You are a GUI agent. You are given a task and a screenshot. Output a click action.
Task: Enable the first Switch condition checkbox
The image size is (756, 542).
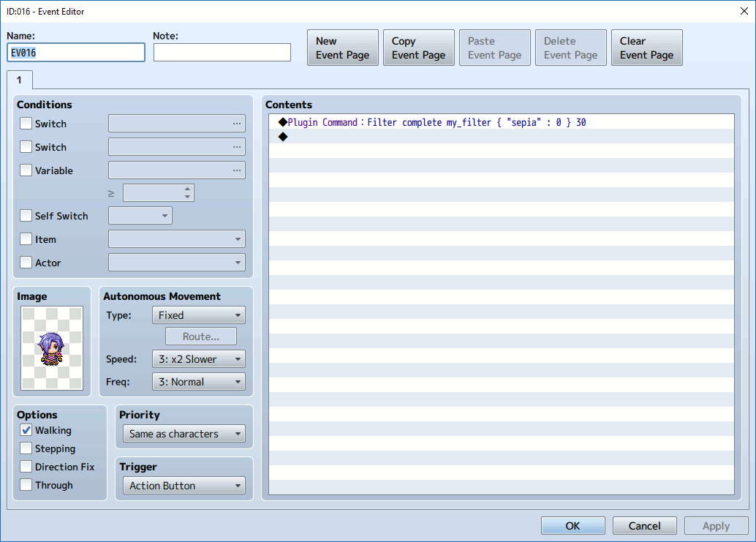click(26, 124)
